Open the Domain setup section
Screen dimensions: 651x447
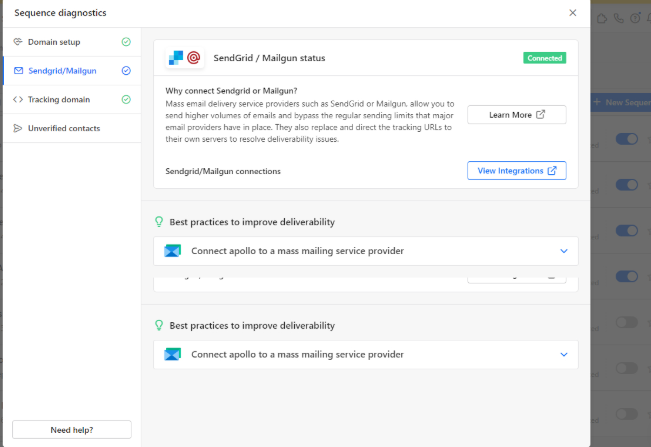[61, 42]
